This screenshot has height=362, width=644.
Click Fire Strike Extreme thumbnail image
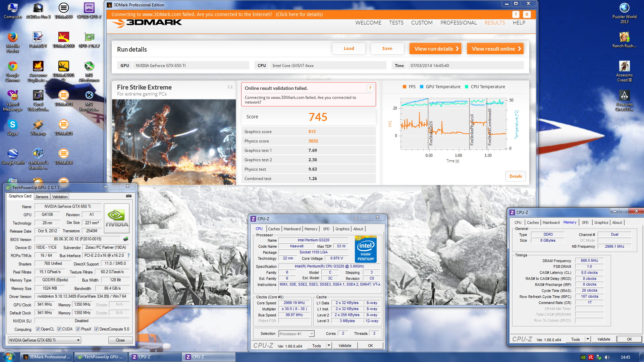pos(174,141)
